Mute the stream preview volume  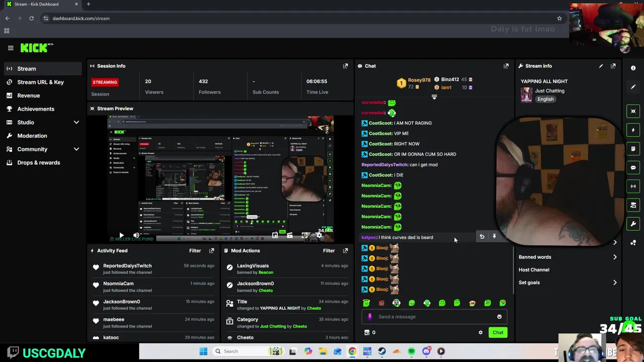click(x=136, y=235)
